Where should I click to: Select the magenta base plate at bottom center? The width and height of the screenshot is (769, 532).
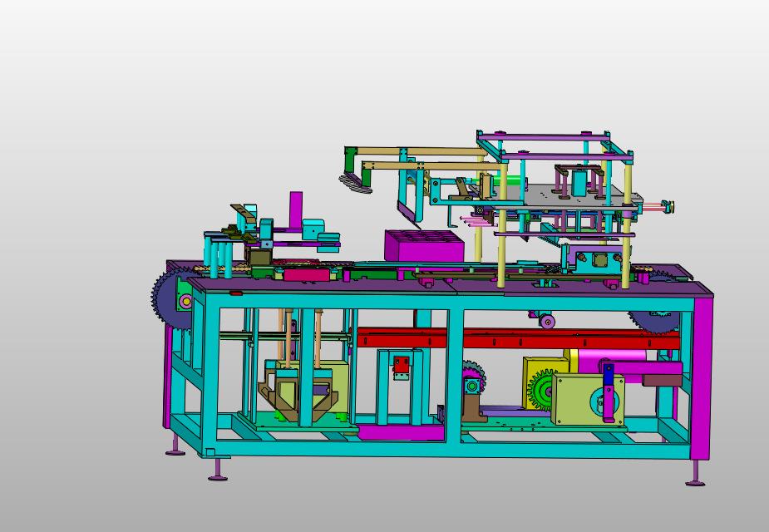(x=402, y=432)
